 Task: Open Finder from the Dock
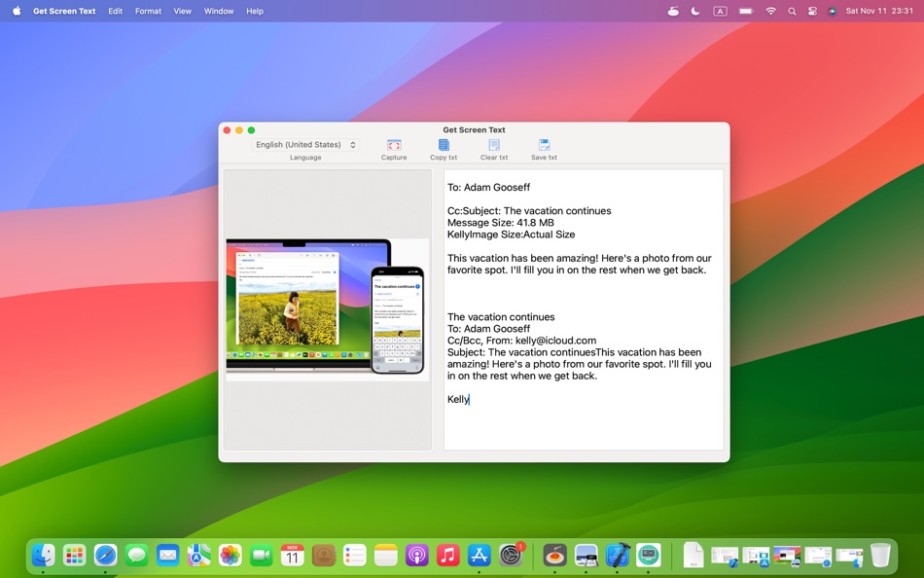pyautogui.click(x=44, y=555)
